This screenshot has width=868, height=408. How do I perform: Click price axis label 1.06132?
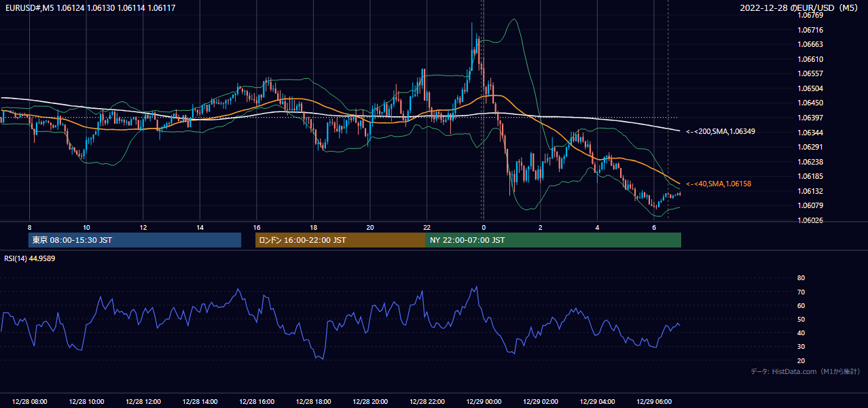point(811,191)
